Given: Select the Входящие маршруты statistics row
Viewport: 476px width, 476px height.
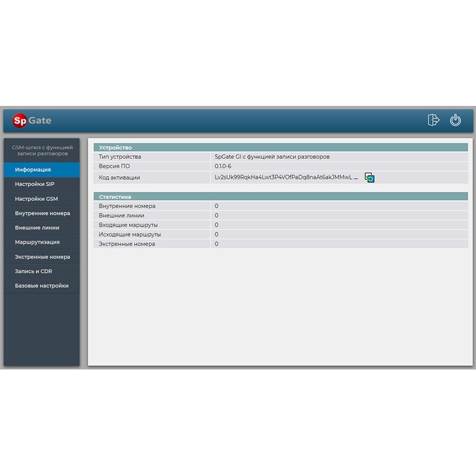Looking at the screenshot, I should click(280, 225).
